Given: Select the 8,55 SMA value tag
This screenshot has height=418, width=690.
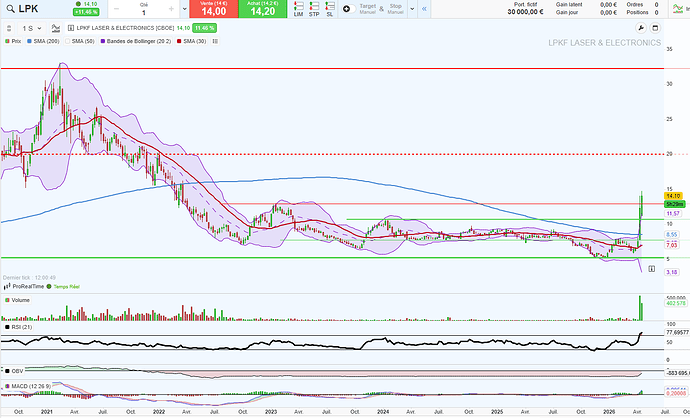Looking at the screenshot, I should [x=672, y=235].
